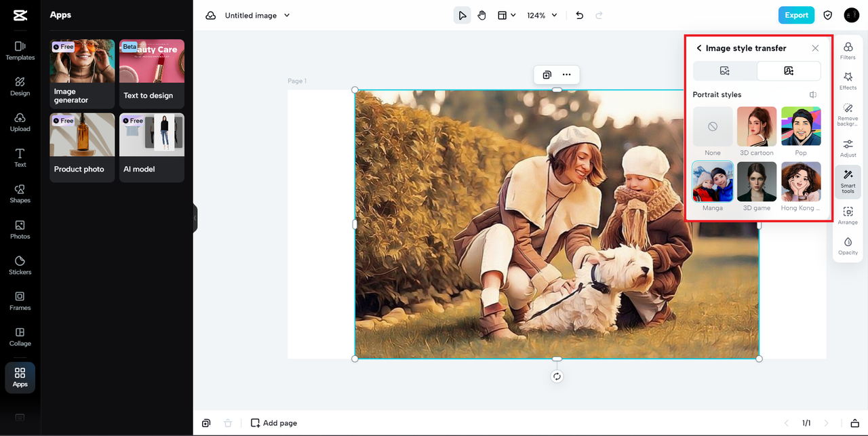The width and height of the screenshot is (868, 436).
Task: Open the Image generator app card
Action: pyautogui.click(x=82, y=74)
